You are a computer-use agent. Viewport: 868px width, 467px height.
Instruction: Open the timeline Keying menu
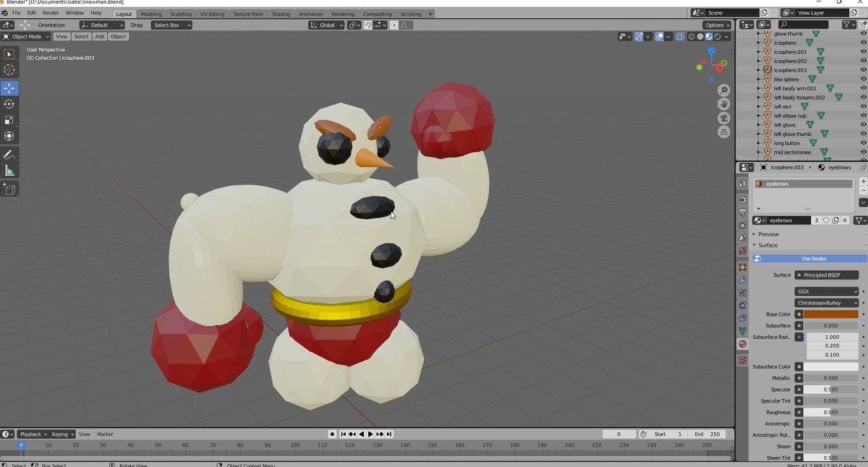62,434
